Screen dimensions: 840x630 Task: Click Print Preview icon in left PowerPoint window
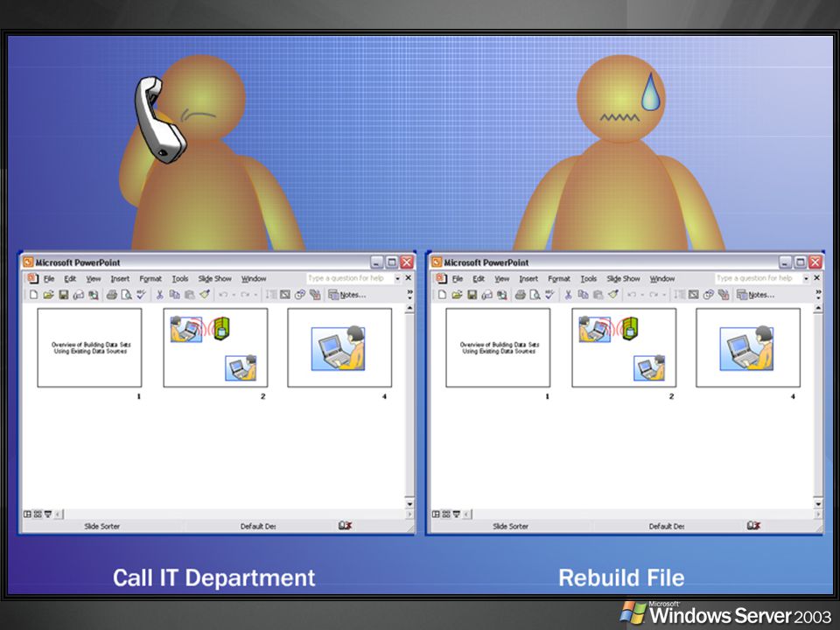point(126,295)
